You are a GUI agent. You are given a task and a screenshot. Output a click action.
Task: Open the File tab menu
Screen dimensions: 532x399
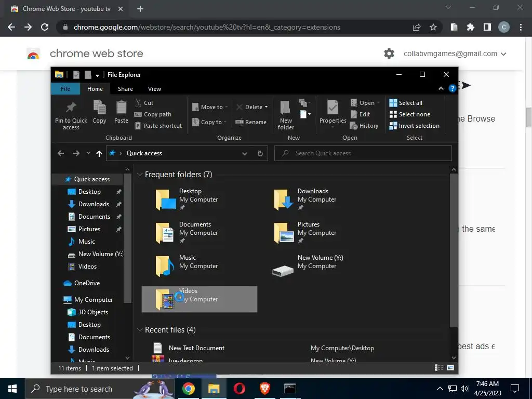pyautogui.click(x=65, y=89)
